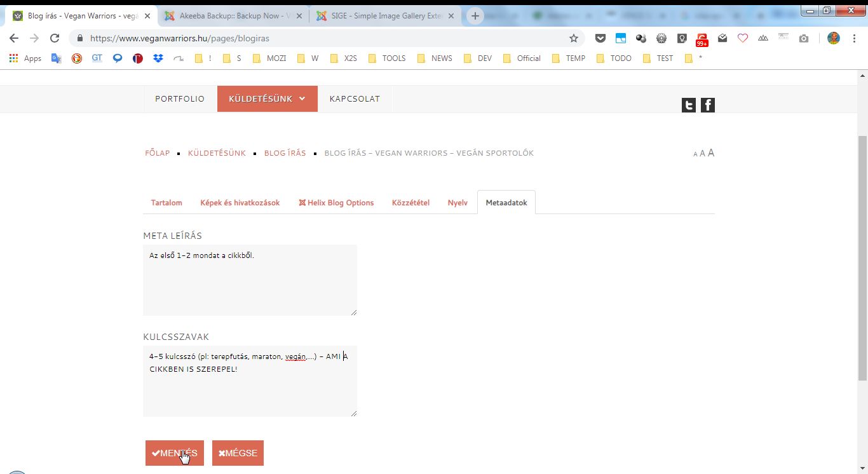Switch to the Tartalom tab
Viewport: 868px width, 474px height.
click(166, 203)
